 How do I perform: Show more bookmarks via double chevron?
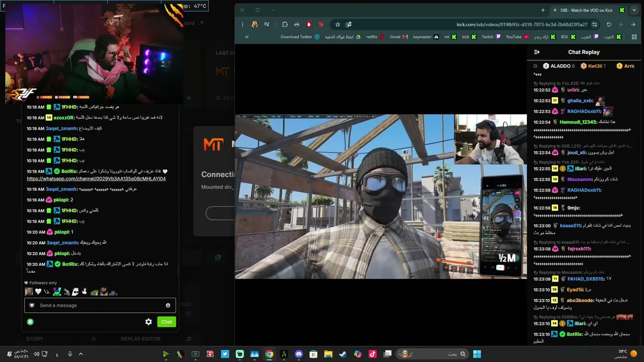point(247,37)
